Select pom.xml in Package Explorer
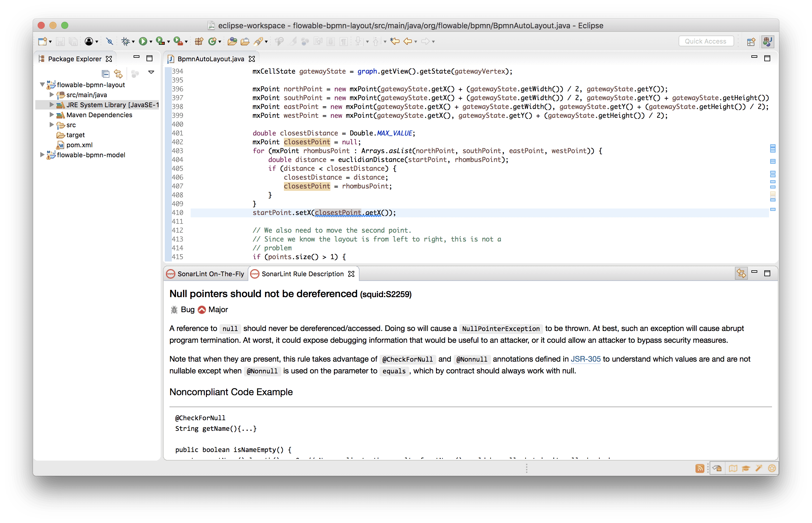 [79, 145]
